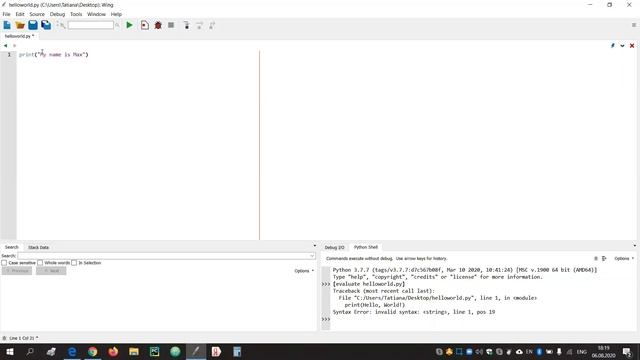Image resolution: width=640 pixels, height=360 pixels.
Task: Open the Source menu
Action: (37, 14)
